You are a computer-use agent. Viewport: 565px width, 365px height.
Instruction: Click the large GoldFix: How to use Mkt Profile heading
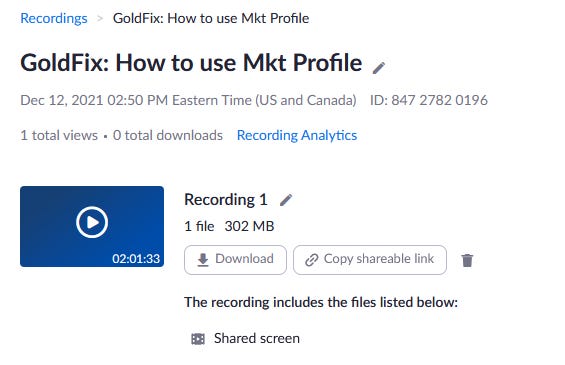pos(191,63)
